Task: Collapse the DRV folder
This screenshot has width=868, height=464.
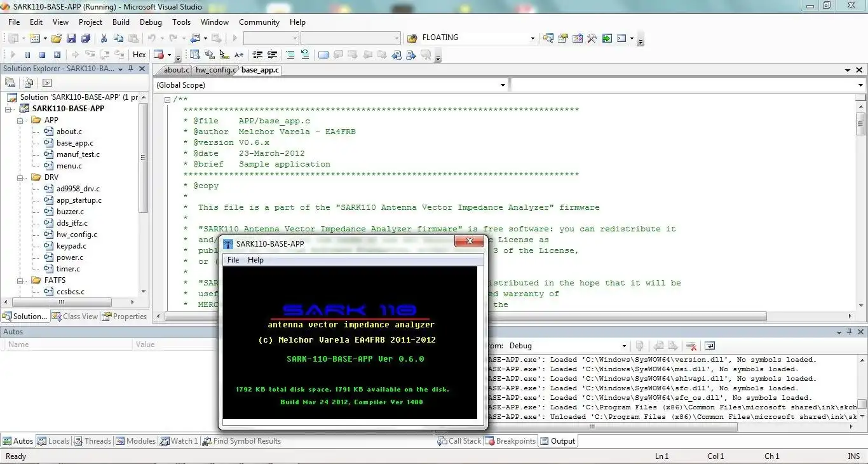Action: (x=21, y=177)
